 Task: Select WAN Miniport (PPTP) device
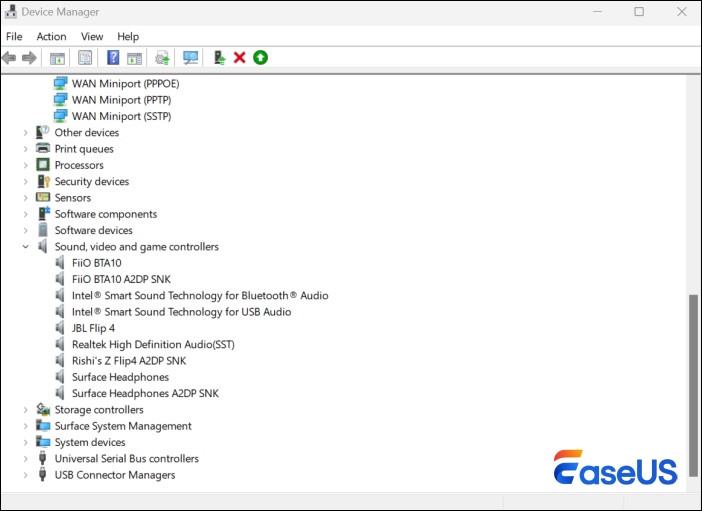[x=121, y=100]
